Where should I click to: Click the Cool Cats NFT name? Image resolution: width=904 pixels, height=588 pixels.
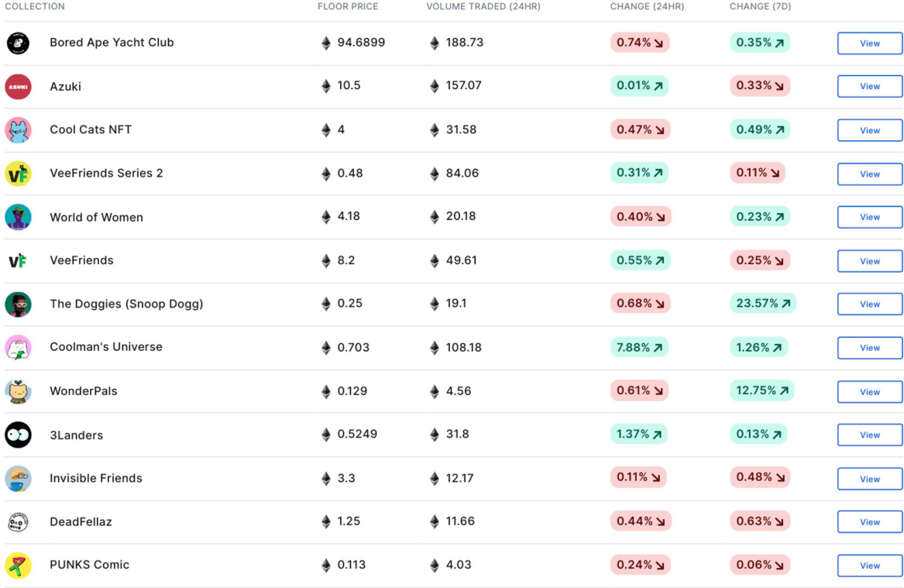(x=91, y=129)
